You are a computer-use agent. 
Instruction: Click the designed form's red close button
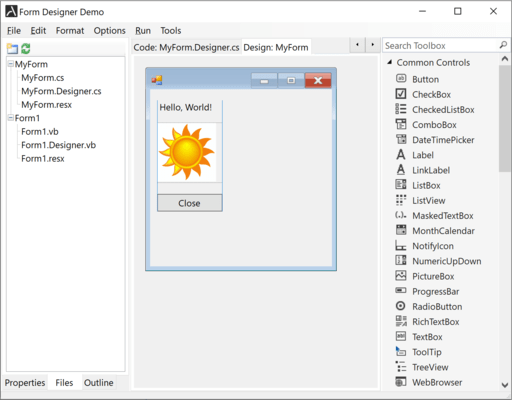[x=318, y=80]
